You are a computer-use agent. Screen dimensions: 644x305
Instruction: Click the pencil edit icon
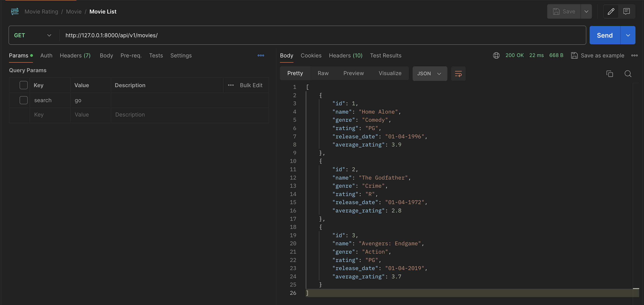[x=611, y=11]
